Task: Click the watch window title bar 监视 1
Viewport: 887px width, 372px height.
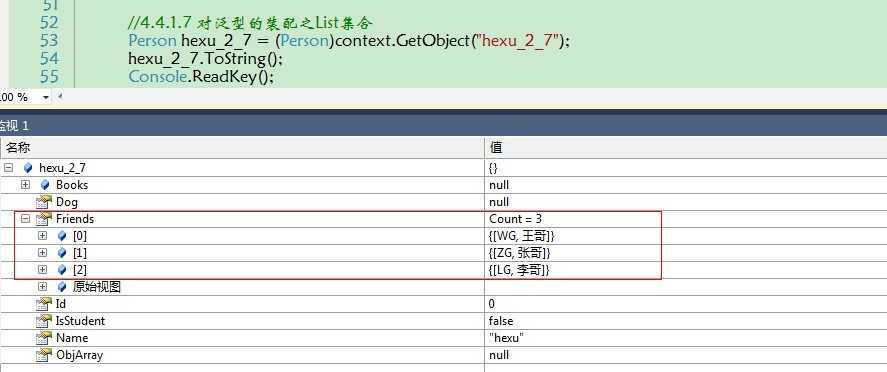Action: point(444,126)
